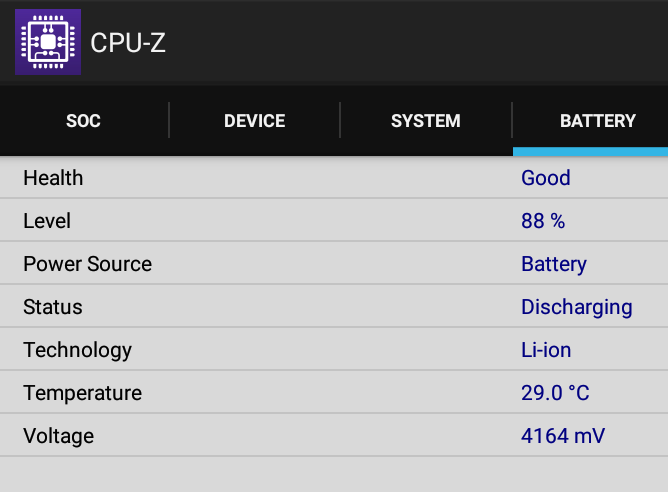Image resolution: width=668 pixels, height=492 pixels.
Task: Switch to the DEVICE tab
Action: click(255, 121)
